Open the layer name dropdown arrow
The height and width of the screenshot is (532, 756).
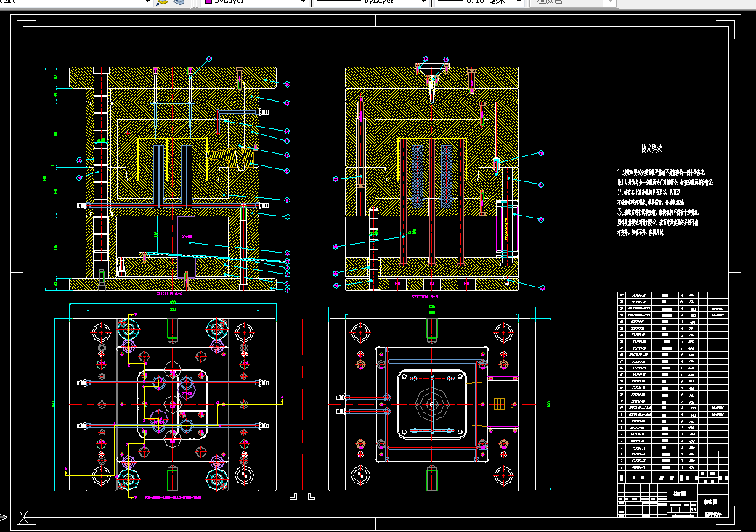click(147, 2)
